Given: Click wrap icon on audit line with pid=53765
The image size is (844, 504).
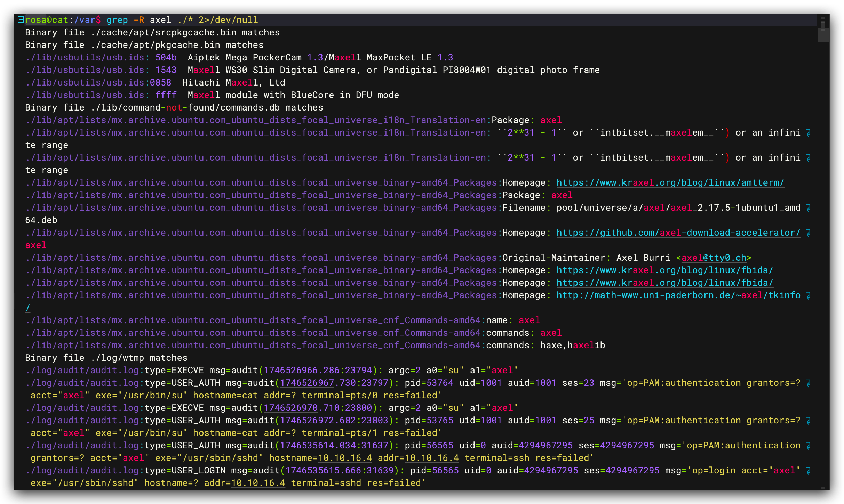Looking at the screenshot, I should pyautogui.click(x=809, y=421).
